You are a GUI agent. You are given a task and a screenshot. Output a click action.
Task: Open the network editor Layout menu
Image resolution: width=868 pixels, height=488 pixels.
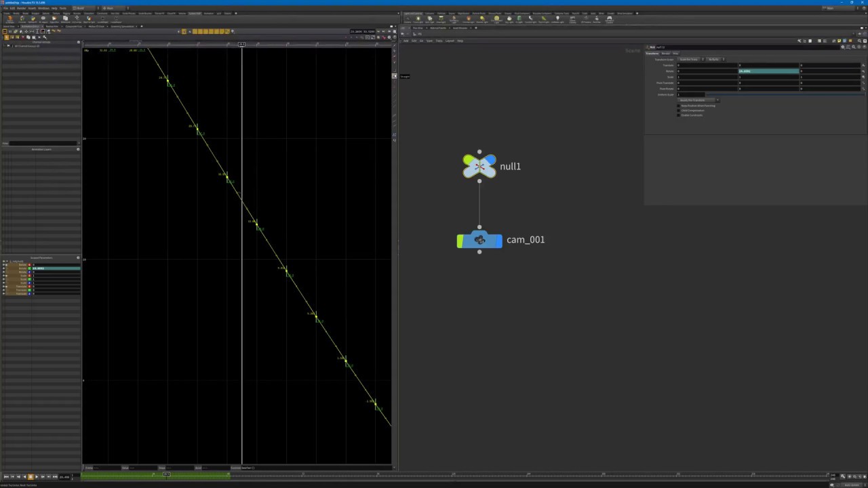click(x=450, y=41)
